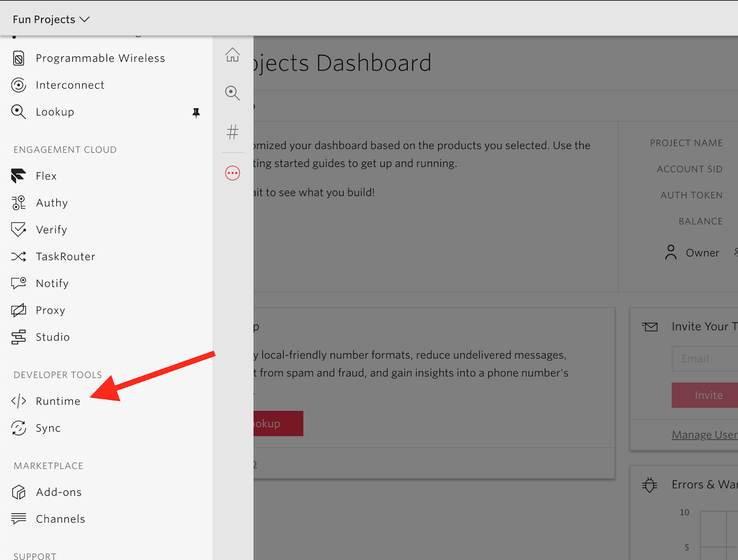Click the Owner user icon

(671, 252)
